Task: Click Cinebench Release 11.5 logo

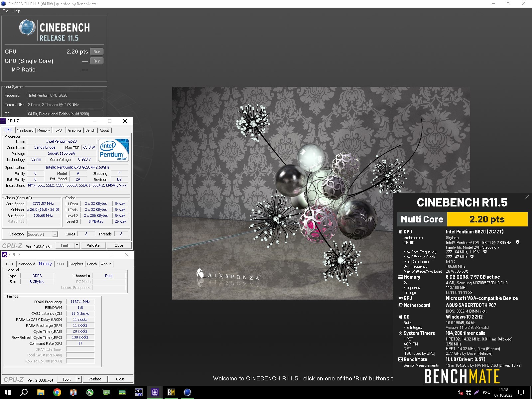Action: pos(54,31)
